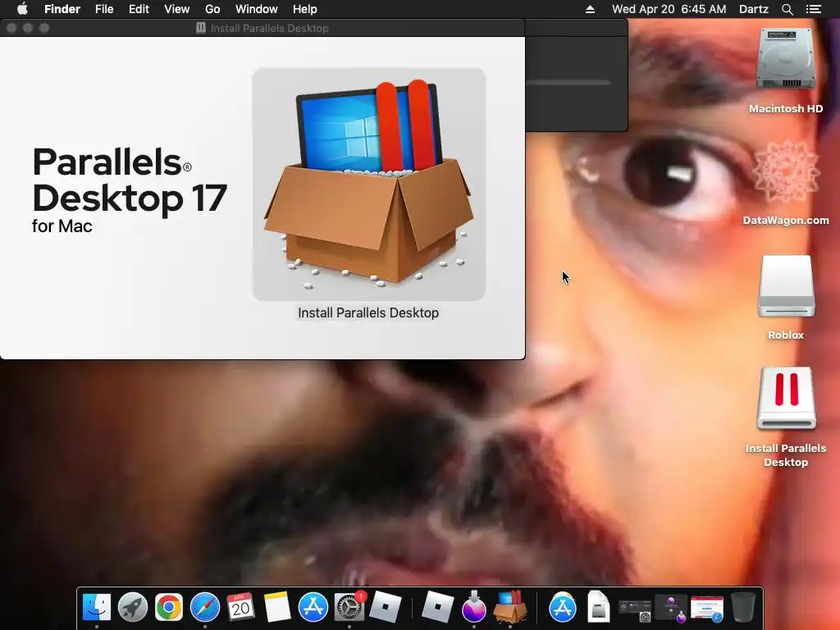Open Calendar in the dock
The width and height of the screenshot is (840, 630).
[x=240, y=608]
